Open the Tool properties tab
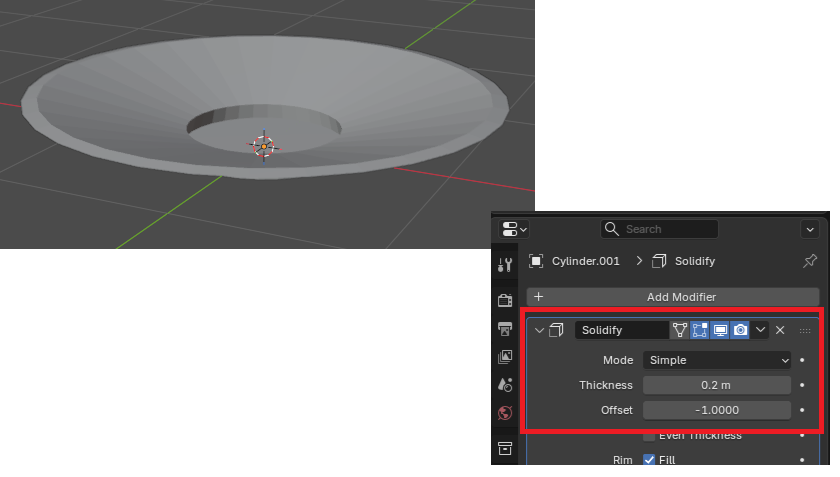The image size is (840, 477). tap(505, 265)
